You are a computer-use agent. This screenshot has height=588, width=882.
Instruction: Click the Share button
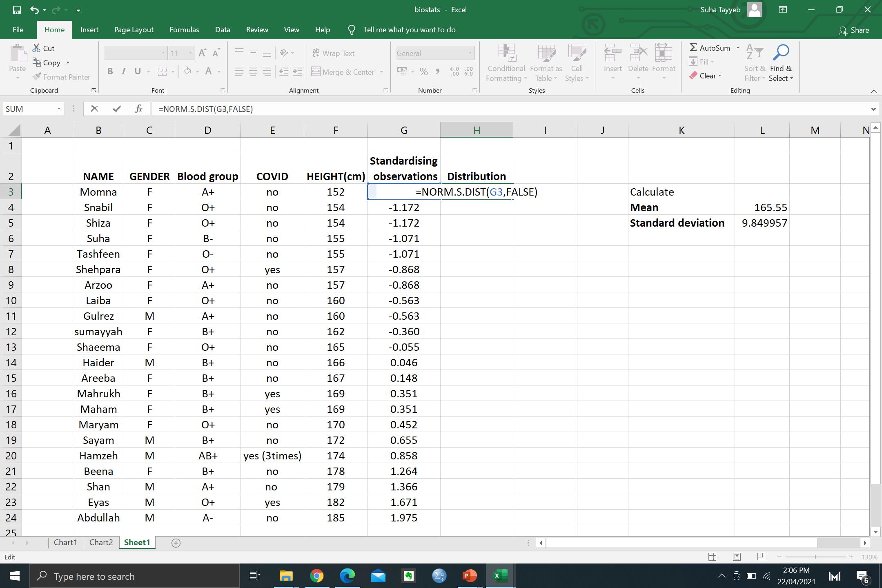tap(854, 30)
